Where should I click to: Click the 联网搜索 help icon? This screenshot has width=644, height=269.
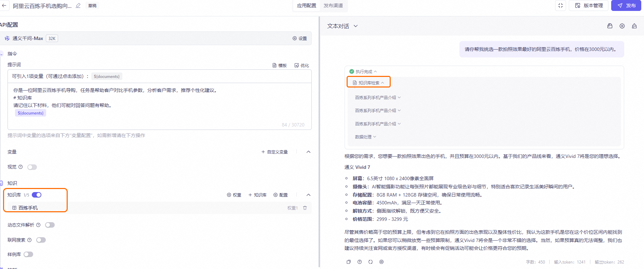click(29, 240)
